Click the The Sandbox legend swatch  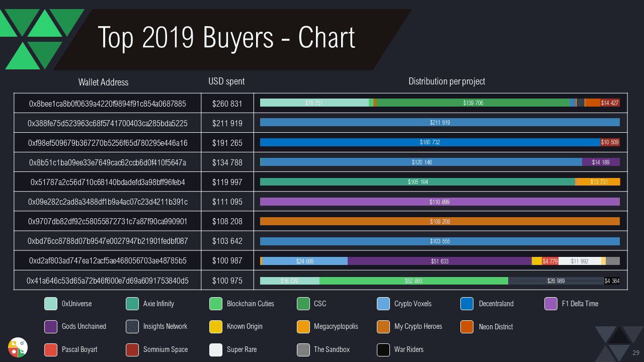click(303, 349)
